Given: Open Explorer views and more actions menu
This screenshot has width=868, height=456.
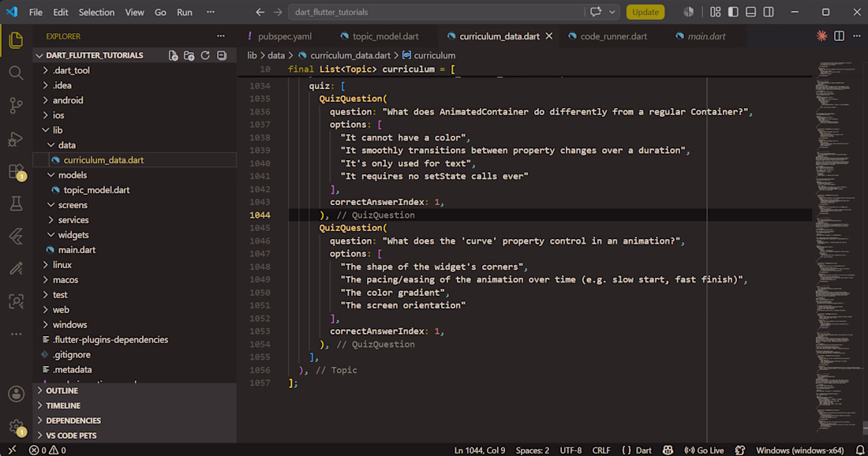Looking at the screenshot, I should pyautogui.click(x=221, y=36).
